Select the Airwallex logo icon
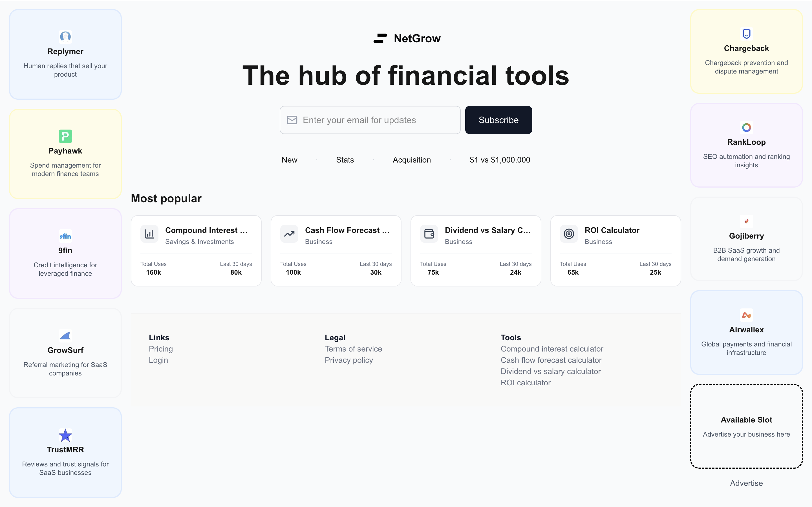The height and width of the screenshot is (507, 812). 746,315
